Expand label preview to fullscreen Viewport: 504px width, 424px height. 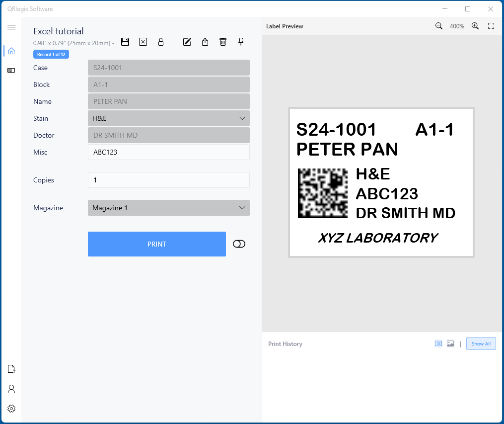click(x=491, y=26)
